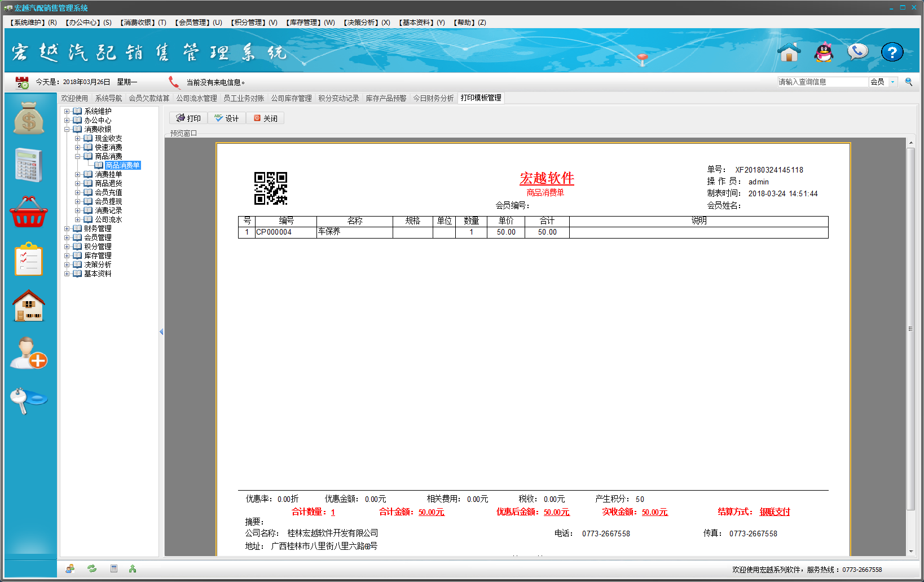Click the QQ penguin icon in banner
Screen dimensions: 924x582
824,52
